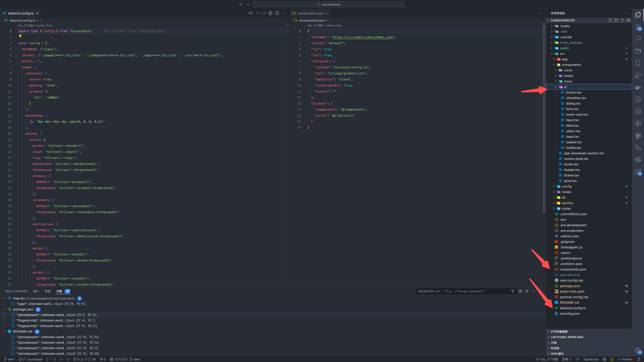Image resolution: width=644 pixels, height=362 pixels.
Task: Open the layered stack view in the activity bar
Action: pyautogui.click(x=638, y=111)
